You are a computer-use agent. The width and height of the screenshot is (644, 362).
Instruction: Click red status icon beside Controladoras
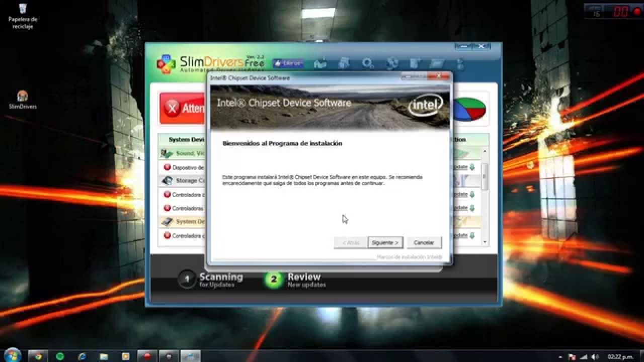tap(167, 208)
